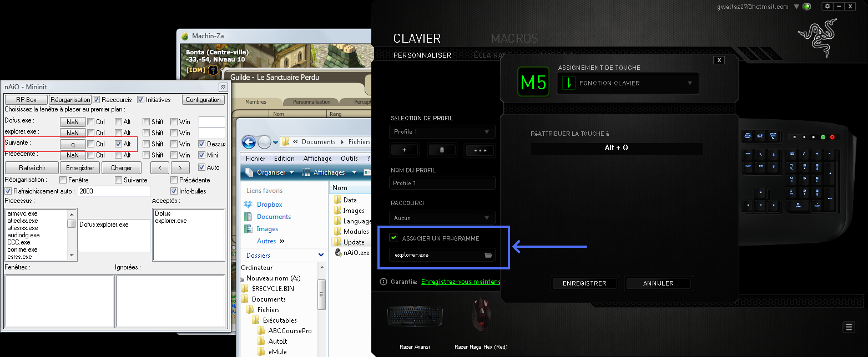868x357 pixels.
Task: Click the info icon beside Garantie
Action: click(383, 282)
